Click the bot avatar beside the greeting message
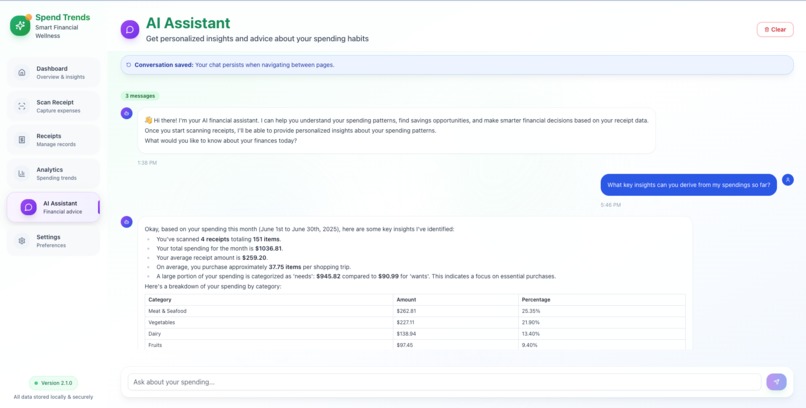The height and width of the screenshot is (408, 806). [126, 113]
